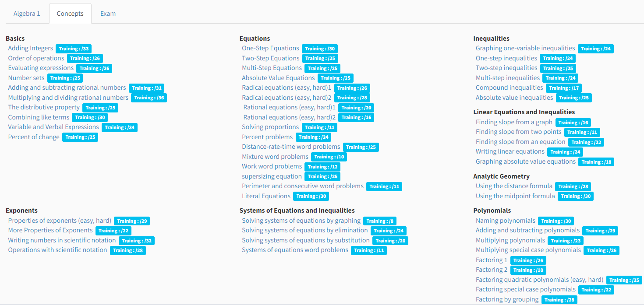Click the Literal Equations link
Image resolution: width=644 pixels, height=305 pixels.
266,196
